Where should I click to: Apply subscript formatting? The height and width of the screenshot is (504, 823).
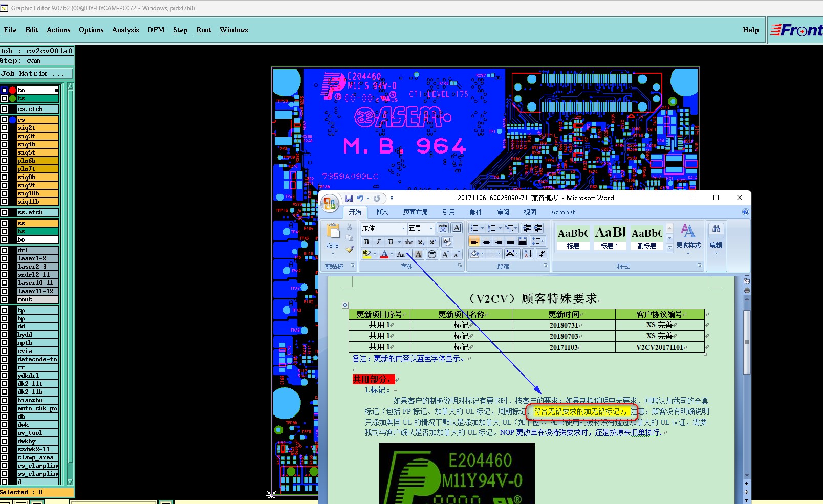421,242
